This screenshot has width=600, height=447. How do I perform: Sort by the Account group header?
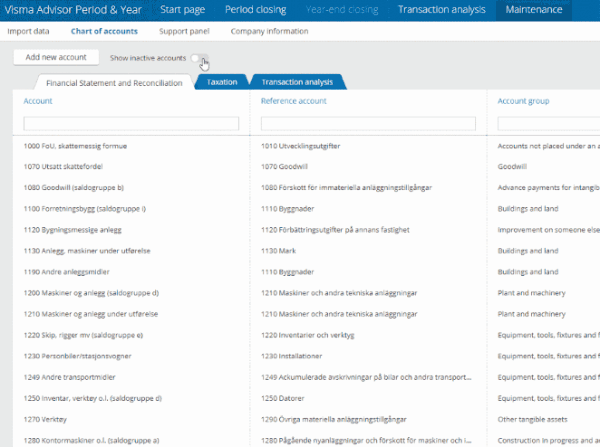tap(522, 101)
